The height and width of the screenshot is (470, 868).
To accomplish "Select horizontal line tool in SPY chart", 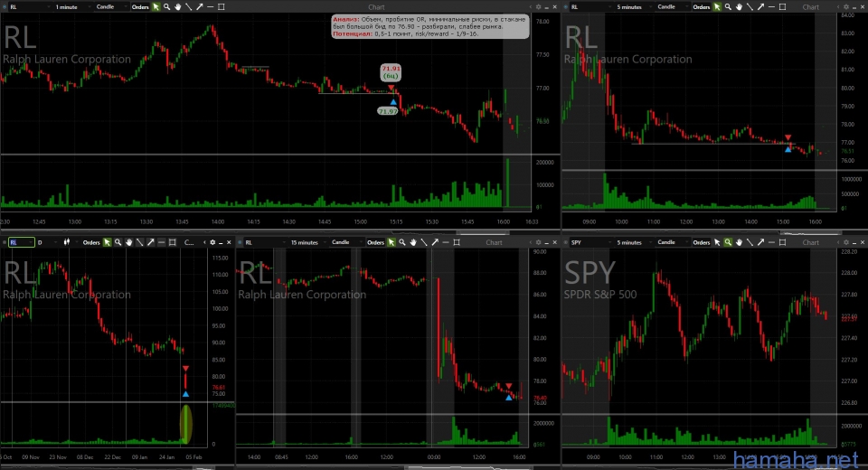I will (771, 242).
